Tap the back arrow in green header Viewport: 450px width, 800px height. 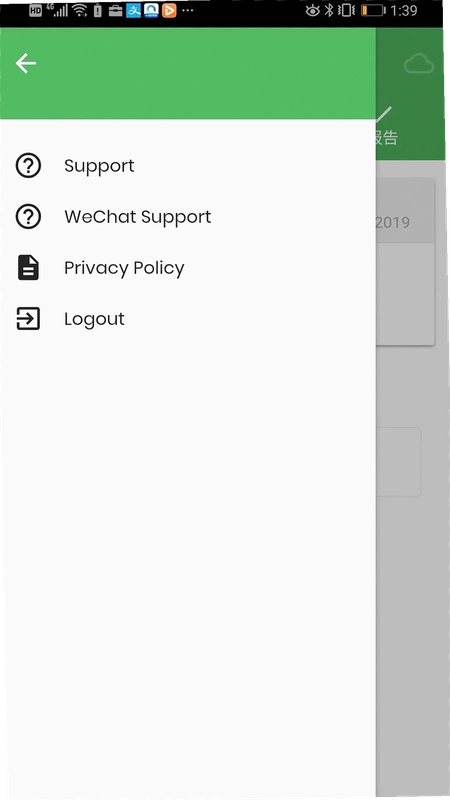pyautogui.click(x=26, y=63)
